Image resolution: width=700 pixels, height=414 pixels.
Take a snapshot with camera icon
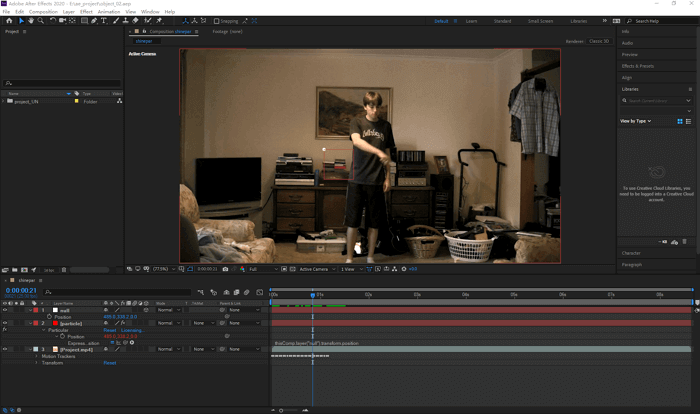click(x=226, y=269)
